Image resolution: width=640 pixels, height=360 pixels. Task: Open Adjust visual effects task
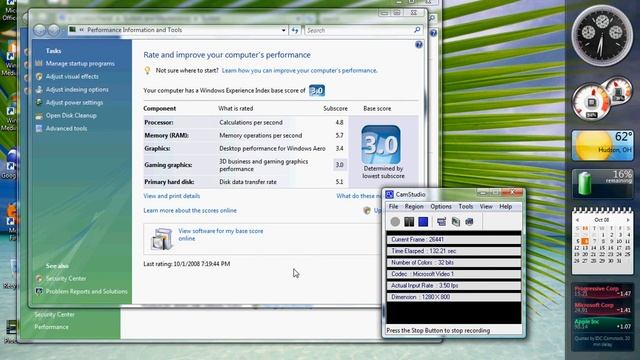[x=72, y=77]
